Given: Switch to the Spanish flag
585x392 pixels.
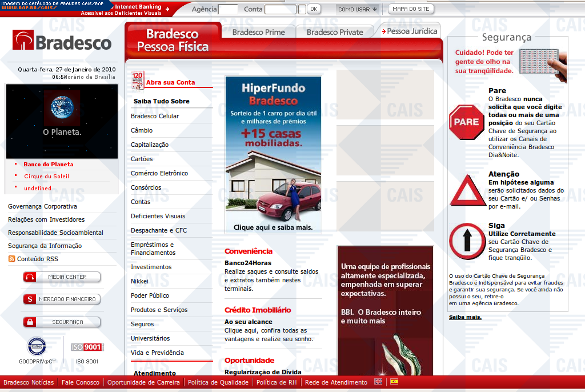Looking at the screenshot, I should tap(394, 382).
